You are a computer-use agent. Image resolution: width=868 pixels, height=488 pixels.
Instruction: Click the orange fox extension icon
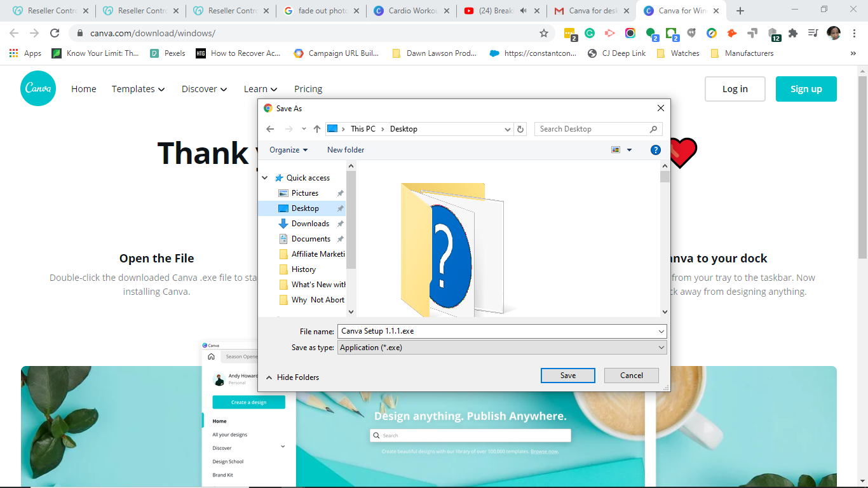(x=732, y=33)
